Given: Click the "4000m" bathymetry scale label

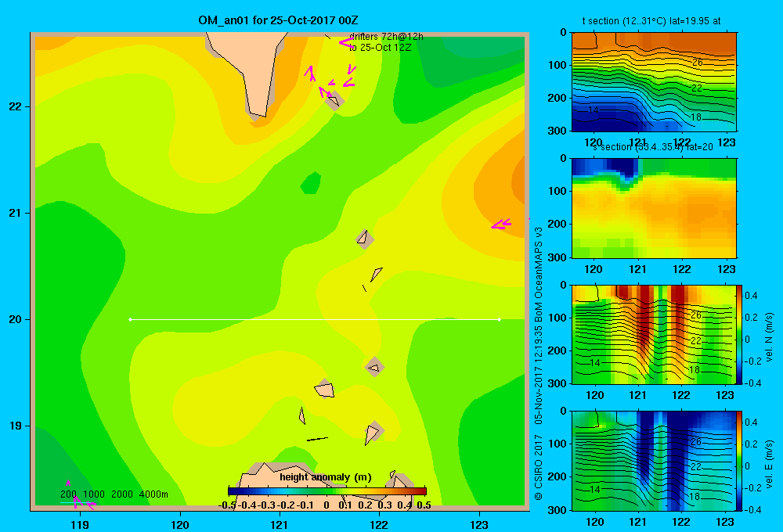Looking at the screenshot, I should click(x=153, y=494).
